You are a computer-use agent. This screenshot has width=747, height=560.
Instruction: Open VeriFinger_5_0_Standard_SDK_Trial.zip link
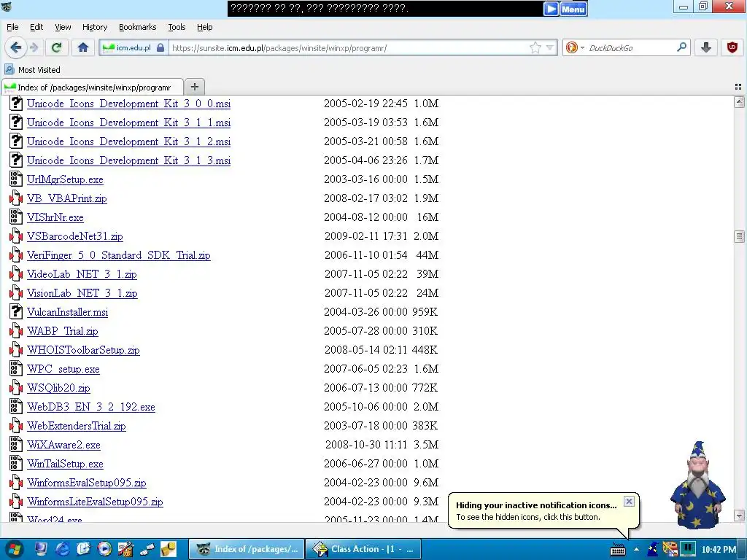coord(119,255)
